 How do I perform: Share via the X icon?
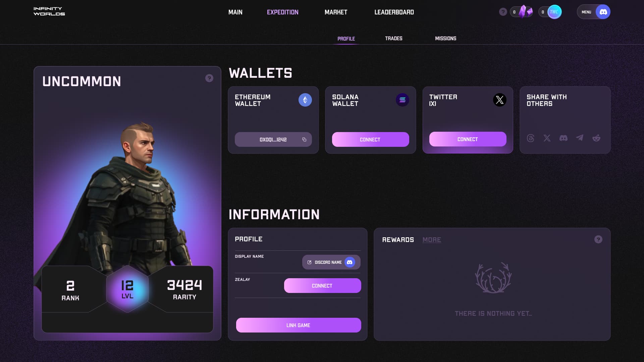pyautogui.click(x=547, y=138)
